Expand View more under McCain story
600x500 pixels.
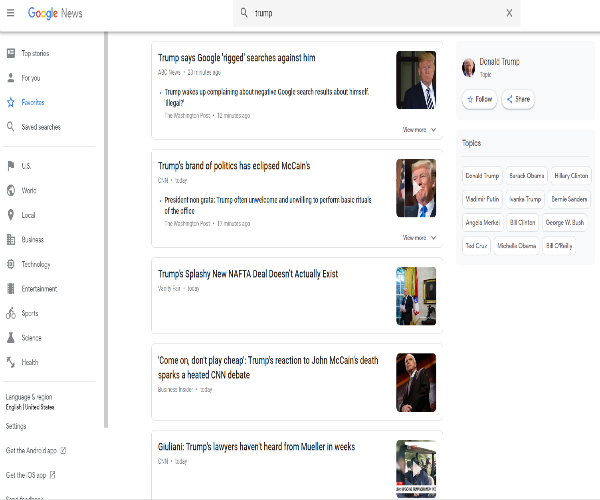[420, 237]
